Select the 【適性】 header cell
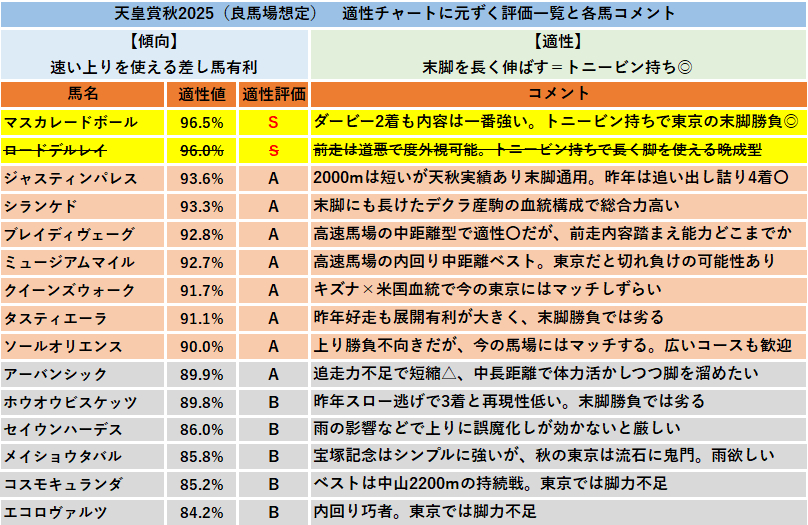 point(557,42)
